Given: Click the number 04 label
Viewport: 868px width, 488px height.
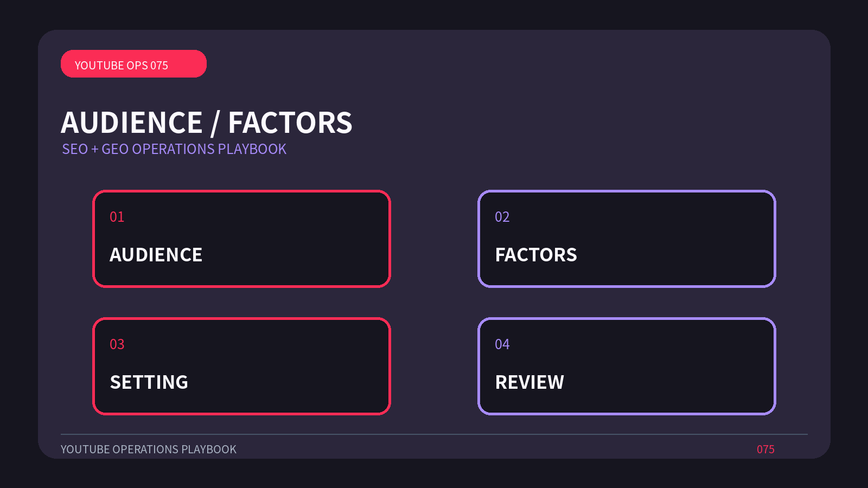Looking at the screenshot, I should 502,344.
